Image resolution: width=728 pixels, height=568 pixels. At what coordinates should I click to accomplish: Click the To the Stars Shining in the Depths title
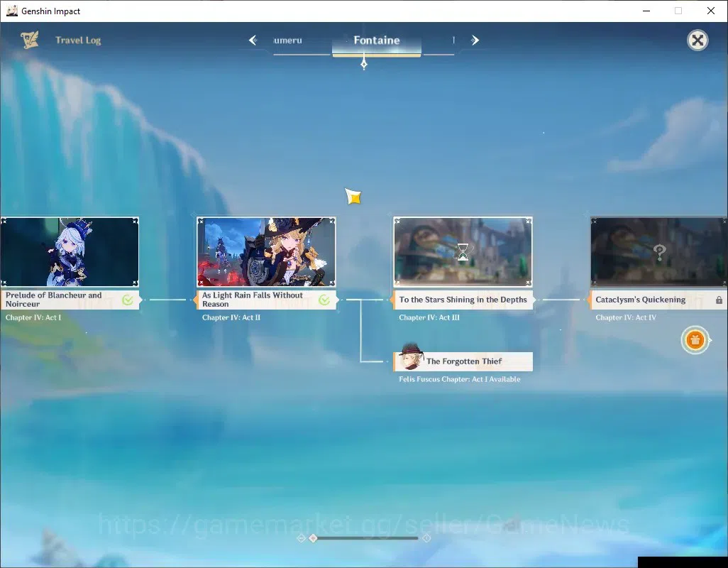[x=463, y=300]
